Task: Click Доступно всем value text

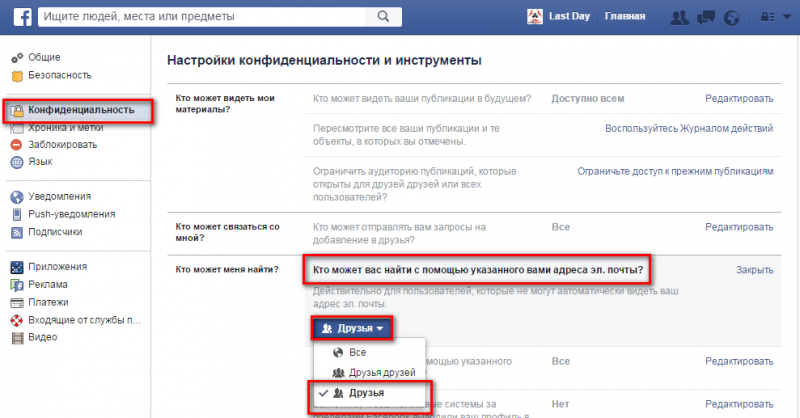Action: coord(588,99)
